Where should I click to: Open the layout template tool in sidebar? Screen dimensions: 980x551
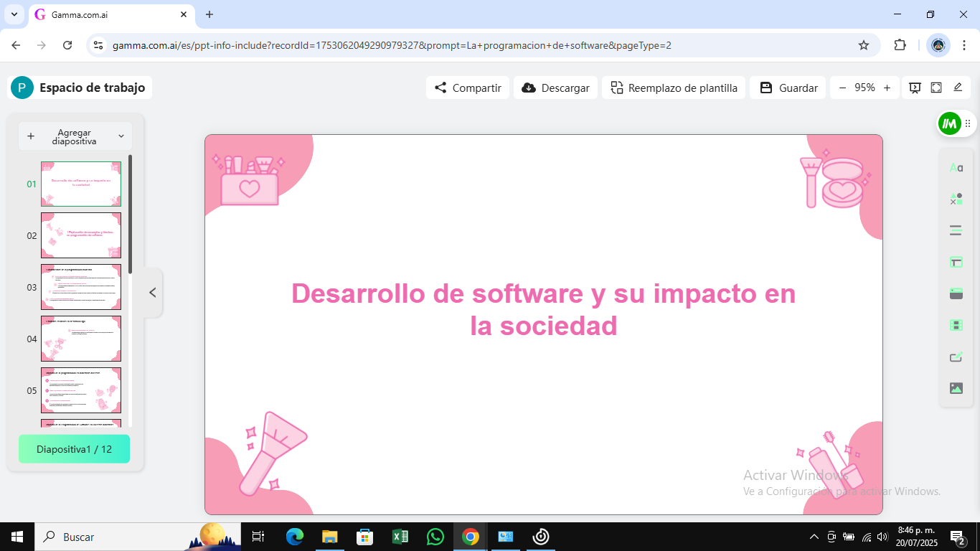(956, 262)
